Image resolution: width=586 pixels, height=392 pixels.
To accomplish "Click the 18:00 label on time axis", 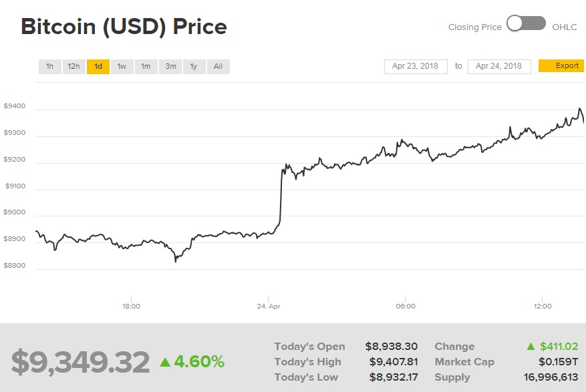I will pos(131,306).
